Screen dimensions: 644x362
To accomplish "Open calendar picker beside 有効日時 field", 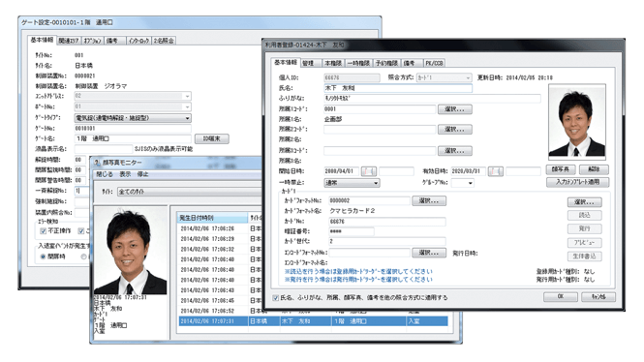I will click(496, 171).
